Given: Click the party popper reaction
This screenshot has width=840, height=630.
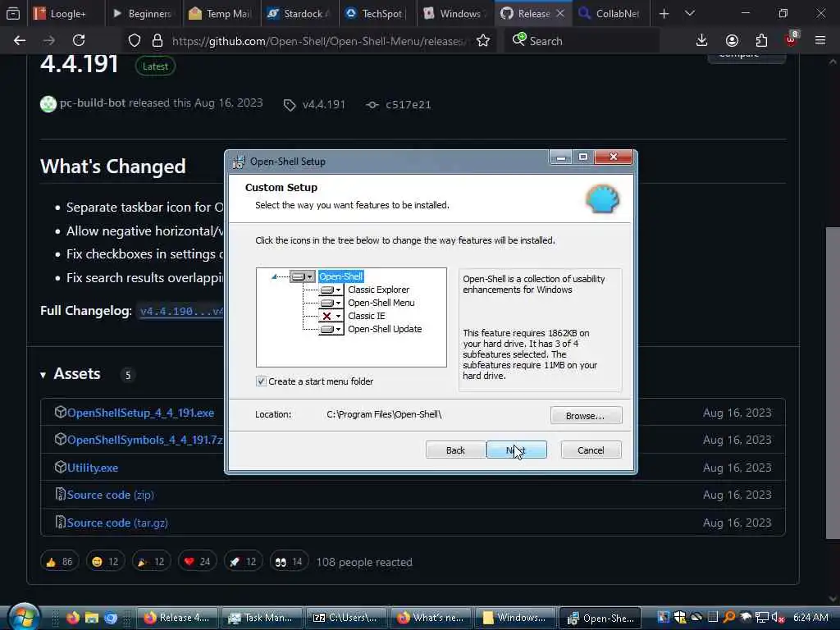Looking at the screenshot, I should (151, 561).
